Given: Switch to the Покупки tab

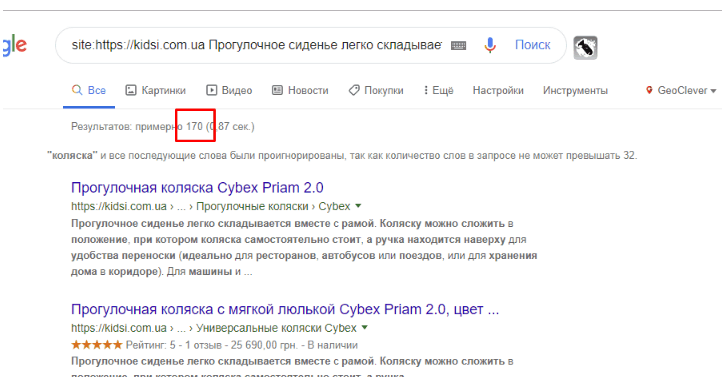Looking at the screenshot, I should click(x=376, y=90).
